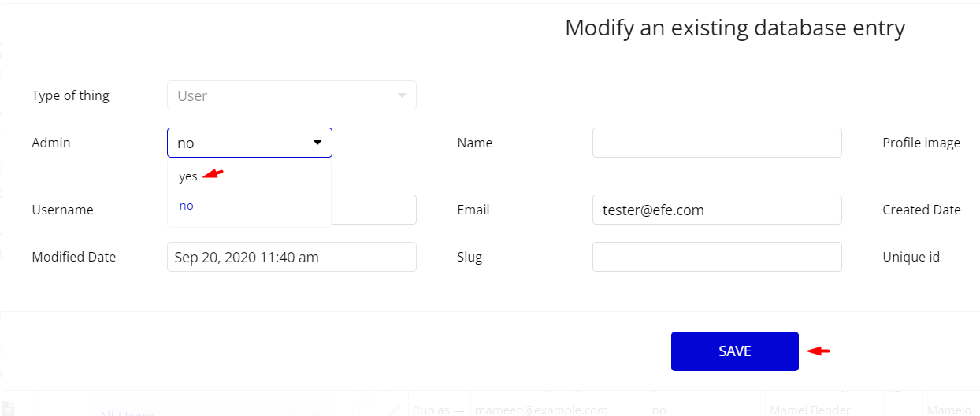Click the SAVE button
Viewport: 980px width, 416px height.
[735, 351]
